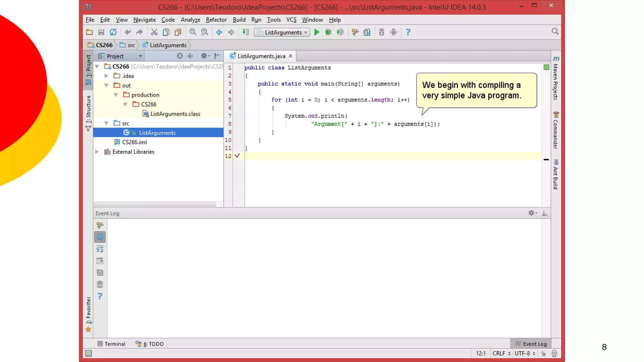Toggle the Structure tool window tab

coord(88,113)
